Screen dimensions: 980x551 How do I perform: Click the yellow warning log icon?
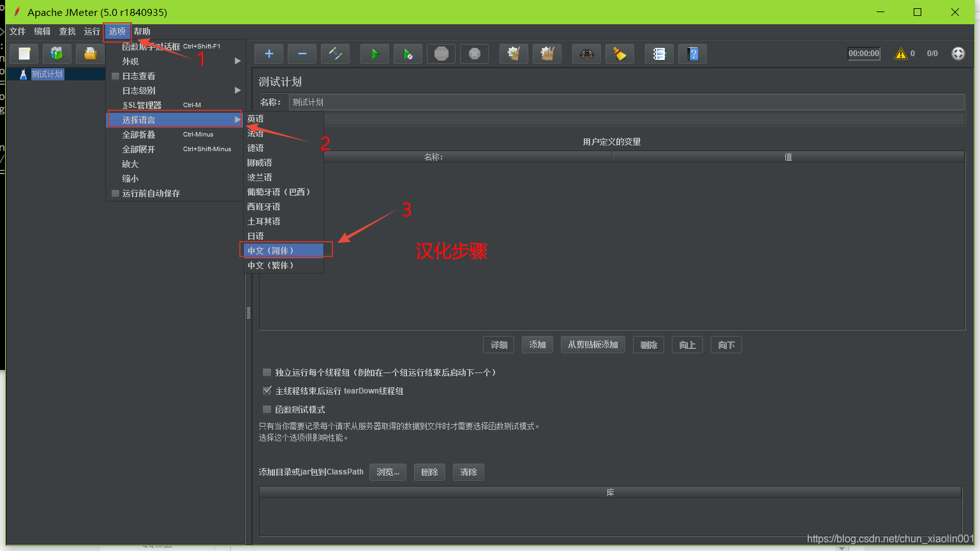[900, 54]
